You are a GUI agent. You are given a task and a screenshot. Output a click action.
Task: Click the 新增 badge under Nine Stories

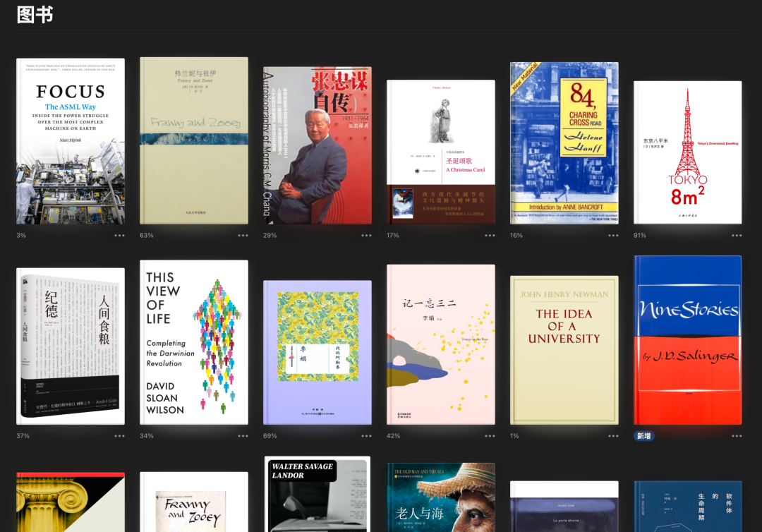point(644,436)
